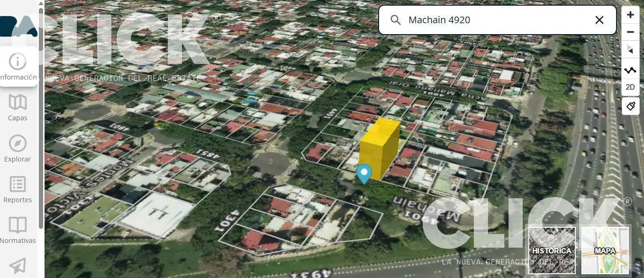
Task: Open the Capas layers panel
Action: (18, 108)
